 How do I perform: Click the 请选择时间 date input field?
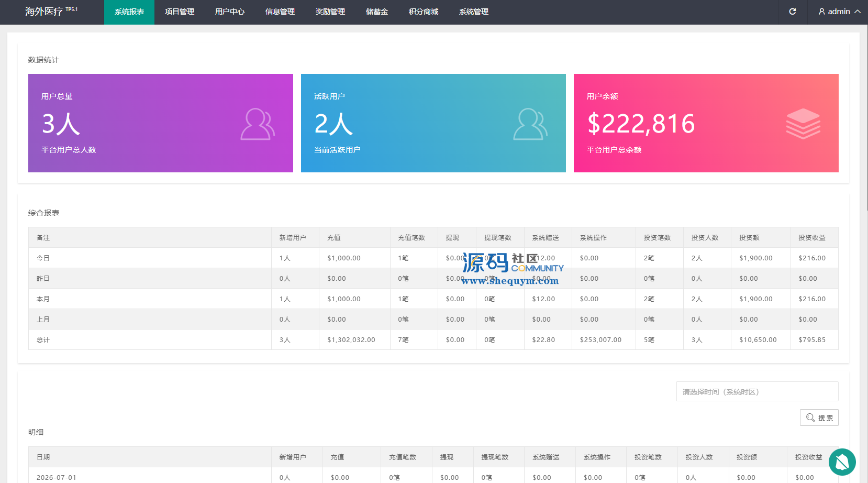(757, 391)
